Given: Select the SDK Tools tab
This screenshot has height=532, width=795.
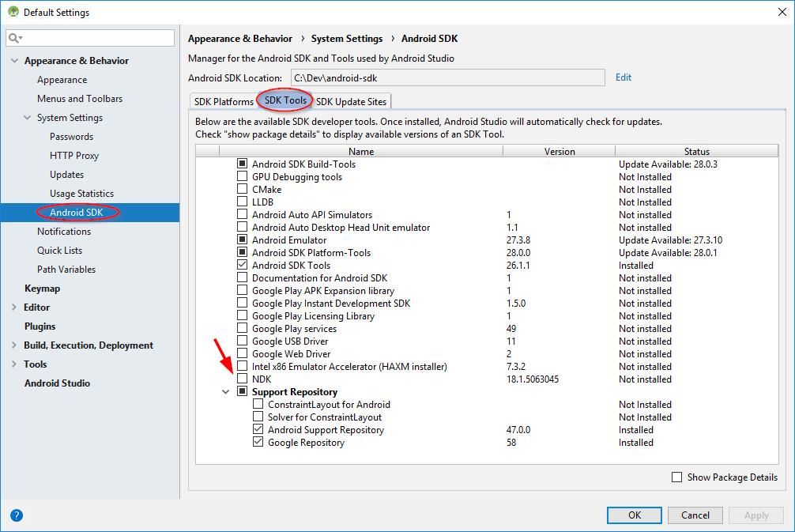Looking at the screenshot, I should 285,100.
